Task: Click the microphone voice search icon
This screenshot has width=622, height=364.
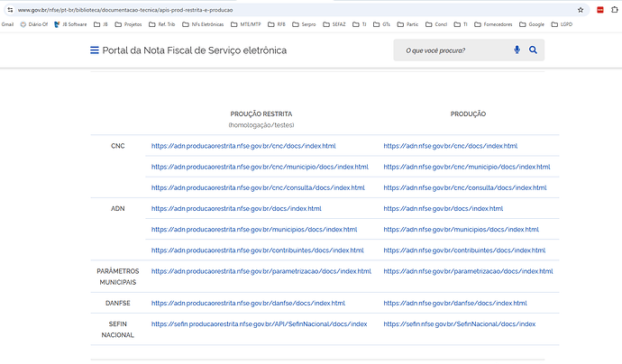Action: click(517, 50)
